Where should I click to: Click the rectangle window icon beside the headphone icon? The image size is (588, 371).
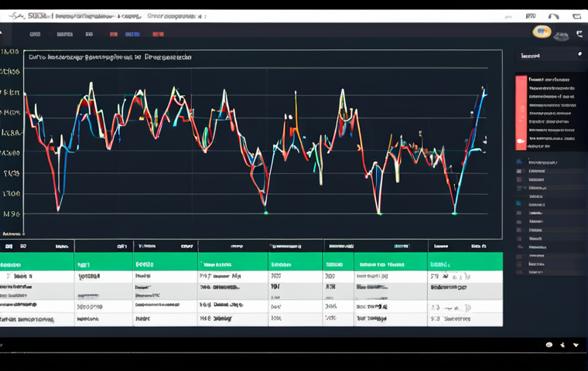coord(576,16)
